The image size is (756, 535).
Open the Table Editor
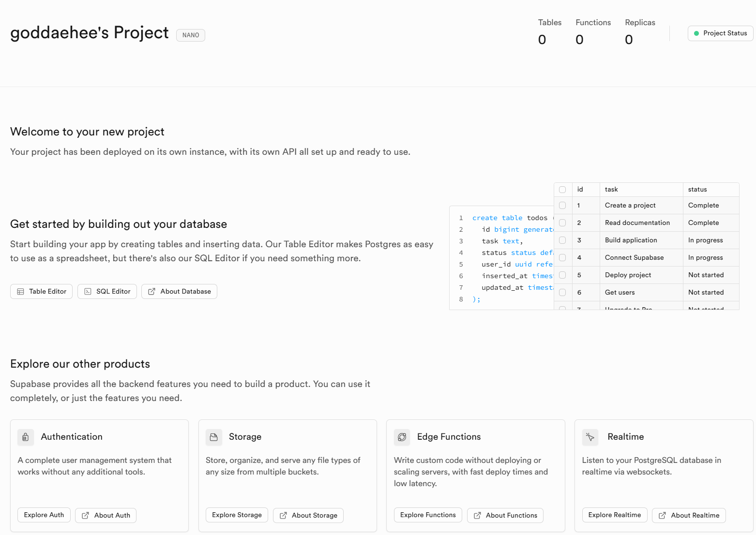point(41,292)
